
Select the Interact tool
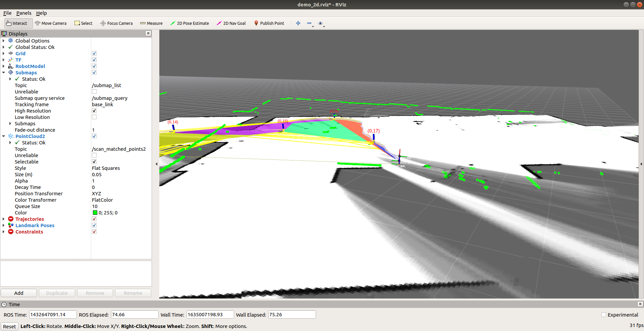[17, 23]
